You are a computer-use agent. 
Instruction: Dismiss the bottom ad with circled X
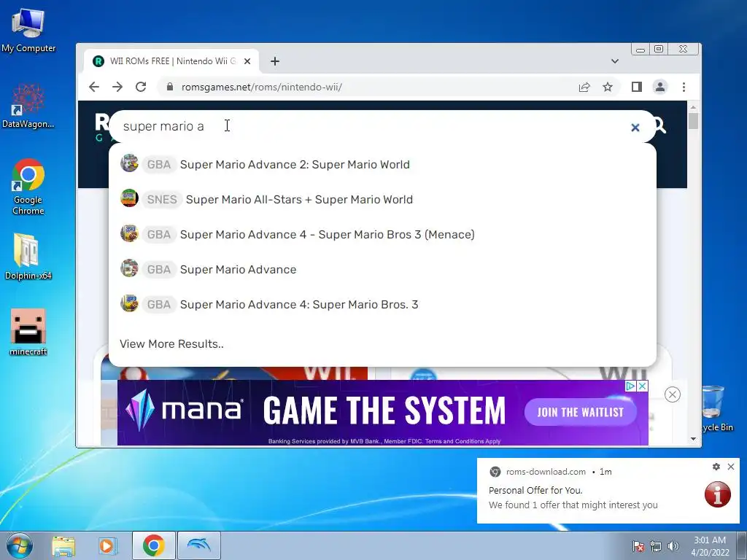[672, 394]
